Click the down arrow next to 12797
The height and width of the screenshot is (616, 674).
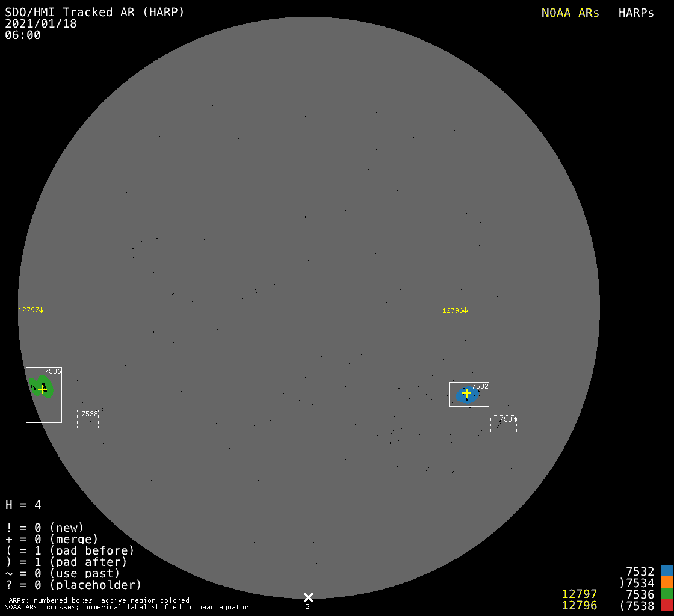click(x=42, y=310)
